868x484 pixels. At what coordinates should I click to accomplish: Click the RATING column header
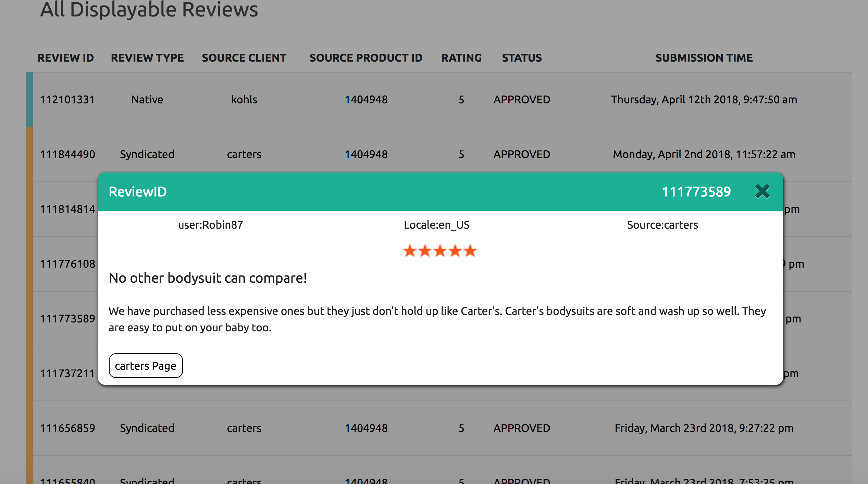click(x=461, y=58)
